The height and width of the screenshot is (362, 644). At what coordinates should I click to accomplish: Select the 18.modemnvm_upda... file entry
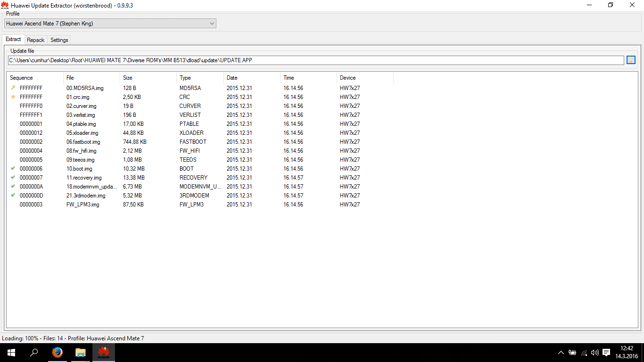pos(92,187)
